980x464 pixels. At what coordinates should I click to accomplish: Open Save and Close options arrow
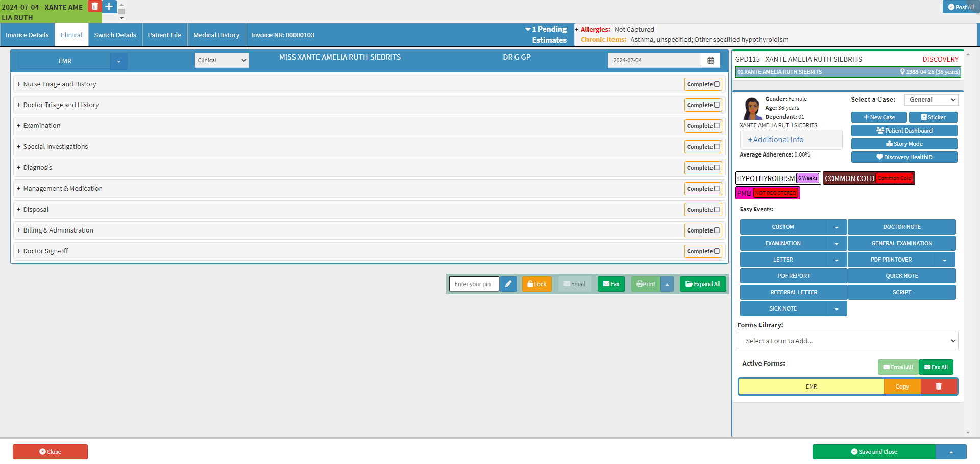pos(951,452)
